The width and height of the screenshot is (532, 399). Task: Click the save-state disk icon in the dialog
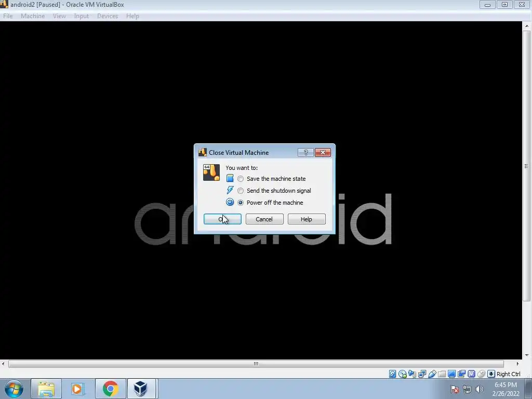click(x=230, y=178)
